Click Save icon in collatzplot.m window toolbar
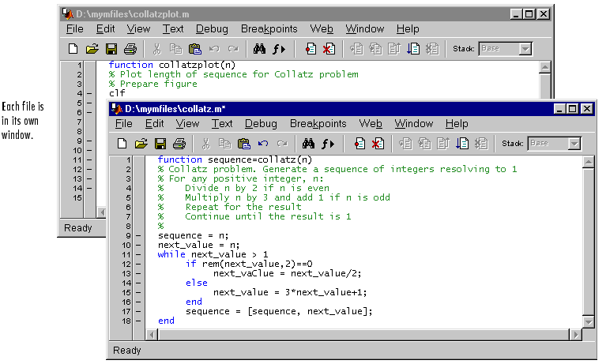606x364 pixels. (x=111, y=49)
